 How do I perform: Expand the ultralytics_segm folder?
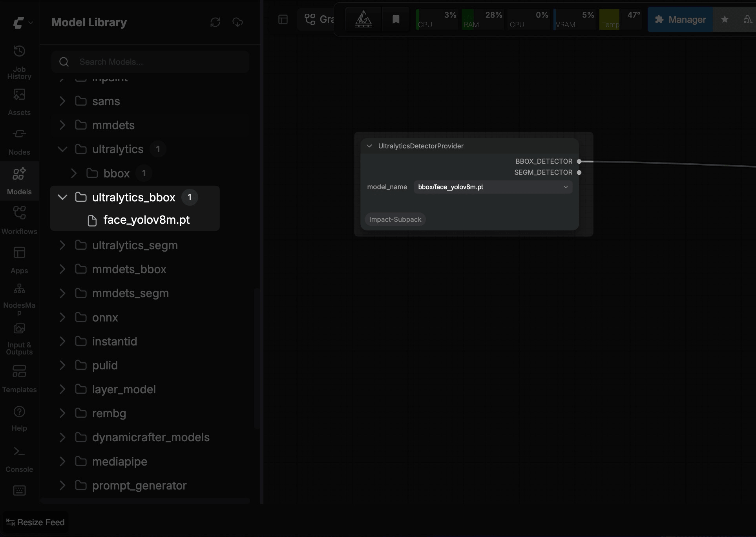point(62,245)
